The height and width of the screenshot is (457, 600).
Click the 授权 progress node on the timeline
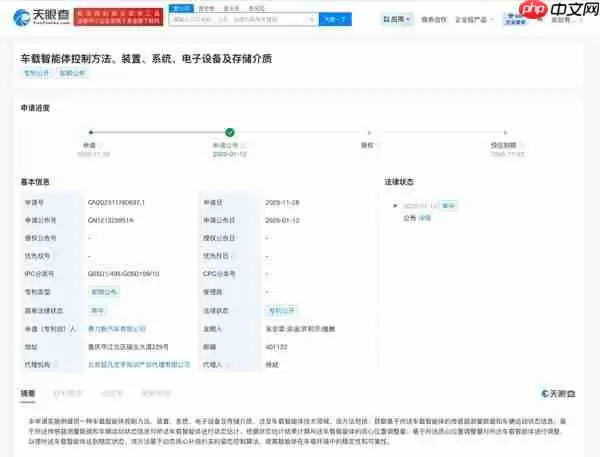[369, 133]
